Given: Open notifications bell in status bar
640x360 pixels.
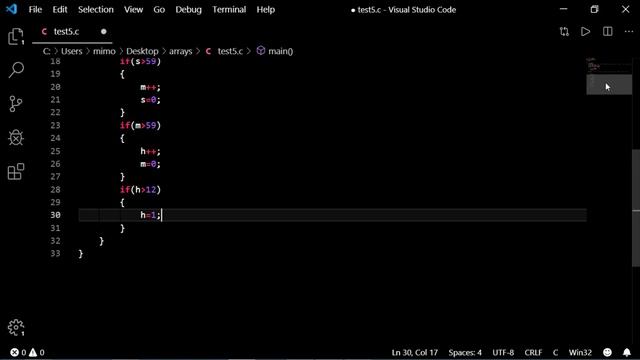Looking at the screenshot, I should pyautogui.click(x=627, y=352).
